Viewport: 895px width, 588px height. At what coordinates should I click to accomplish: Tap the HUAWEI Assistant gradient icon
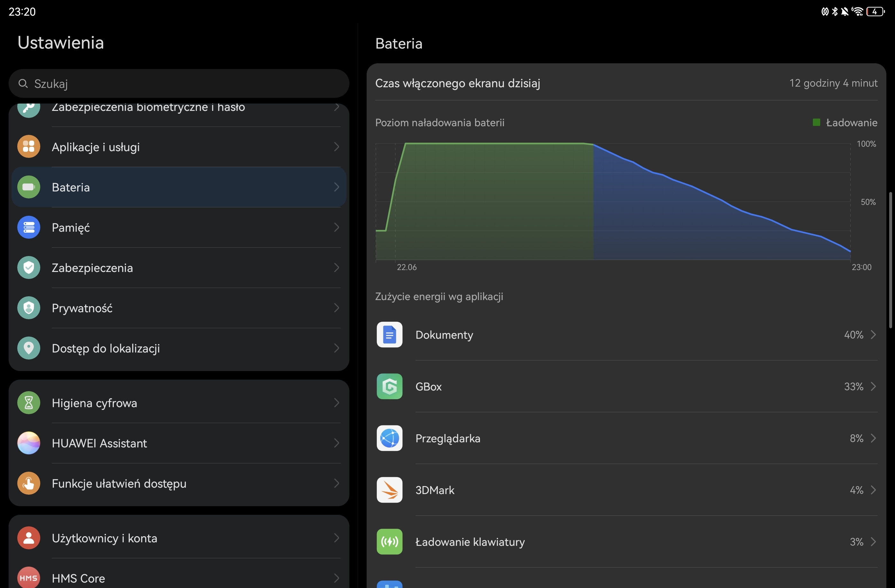(x=28, y=443)
